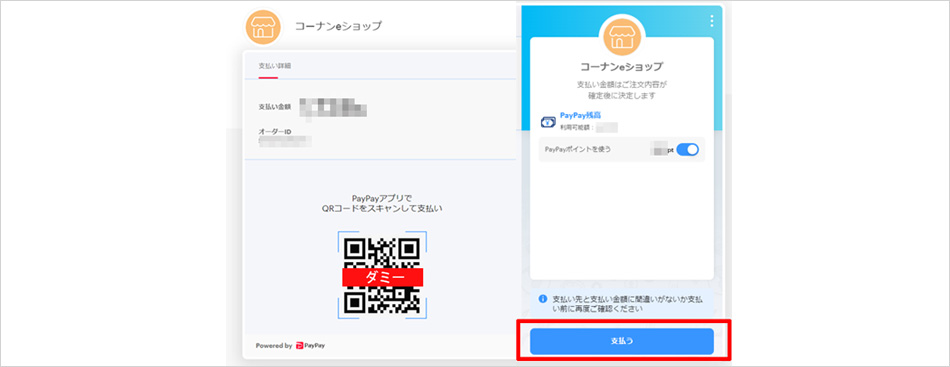Click the PayPayポイントを使う label
Viewport: 950px width, 367px height.
(577, 149)
